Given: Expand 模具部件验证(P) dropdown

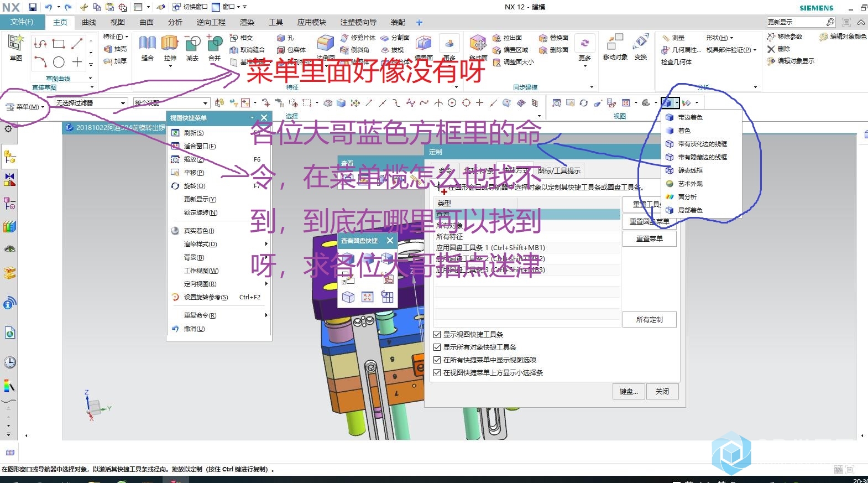Looking at the screenshot, I should pyautogui.click(x=731, y=50).
